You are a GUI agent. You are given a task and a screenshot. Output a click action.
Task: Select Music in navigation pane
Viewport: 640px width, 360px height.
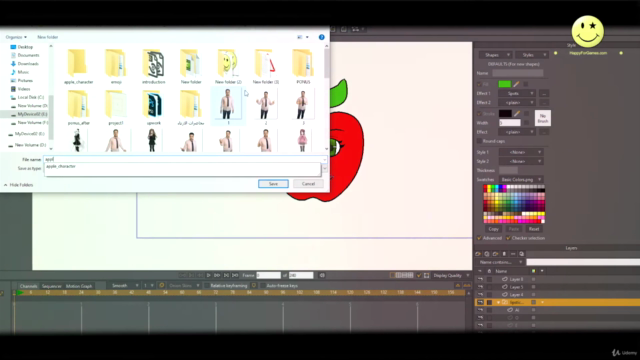click(23, 72)
